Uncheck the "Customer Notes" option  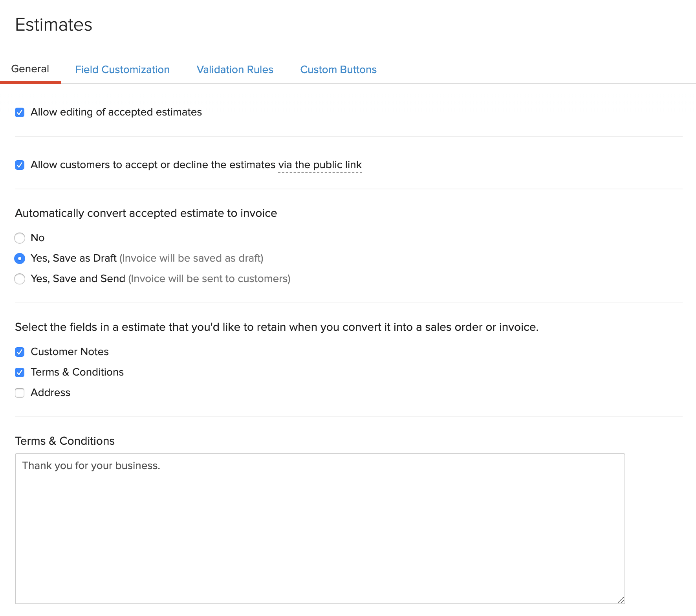(20, 352)
